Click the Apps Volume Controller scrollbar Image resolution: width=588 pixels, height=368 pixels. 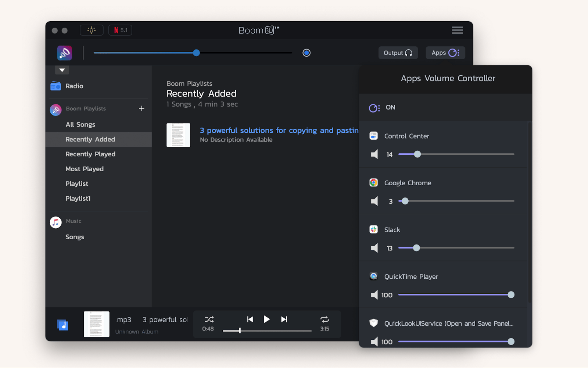(530, 212)
